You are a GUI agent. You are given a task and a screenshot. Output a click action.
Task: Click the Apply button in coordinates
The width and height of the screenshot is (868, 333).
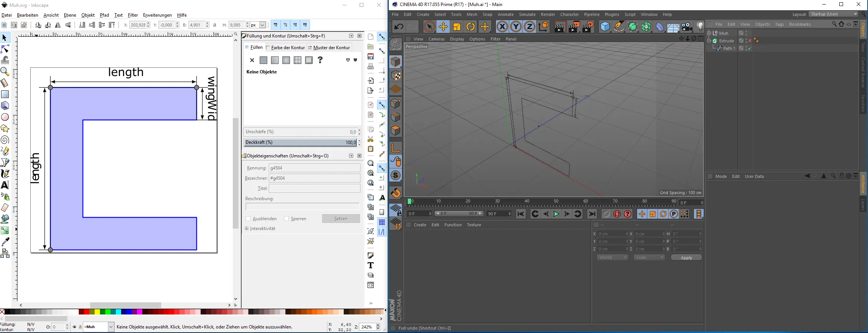686,258
